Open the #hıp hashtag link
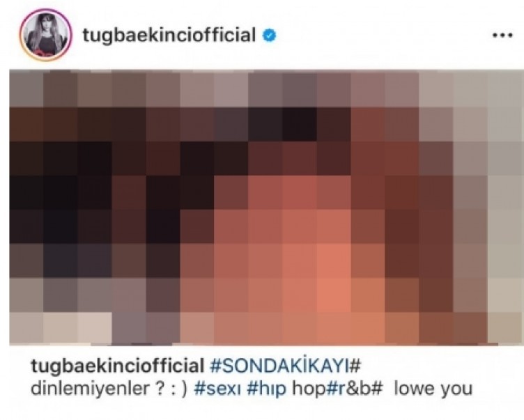 (x=266, y=389)
